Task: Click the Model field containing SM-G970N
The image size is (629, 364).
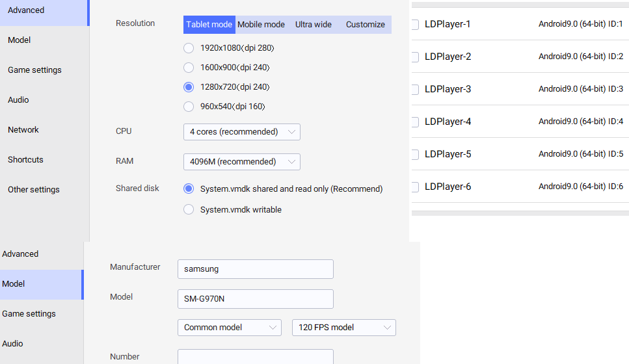Action: [x=256, y=299]
